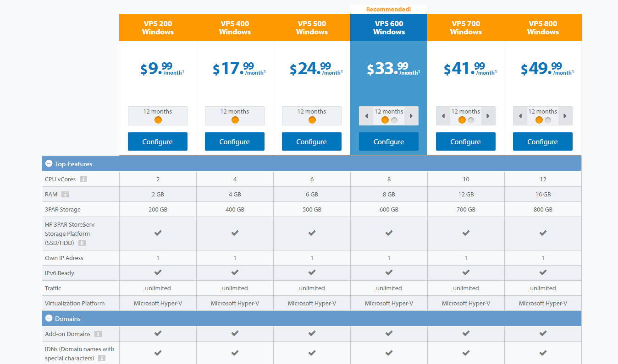Click the info icon next to CPU vCores
This screenshot has width=618, height=364.
[83, 179]
